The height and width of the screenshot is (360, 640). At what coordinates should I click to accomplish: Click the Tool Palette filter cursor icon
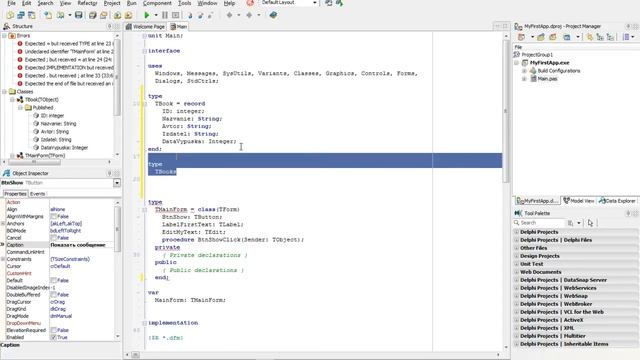pyautogui.click(x=590, y=223)
